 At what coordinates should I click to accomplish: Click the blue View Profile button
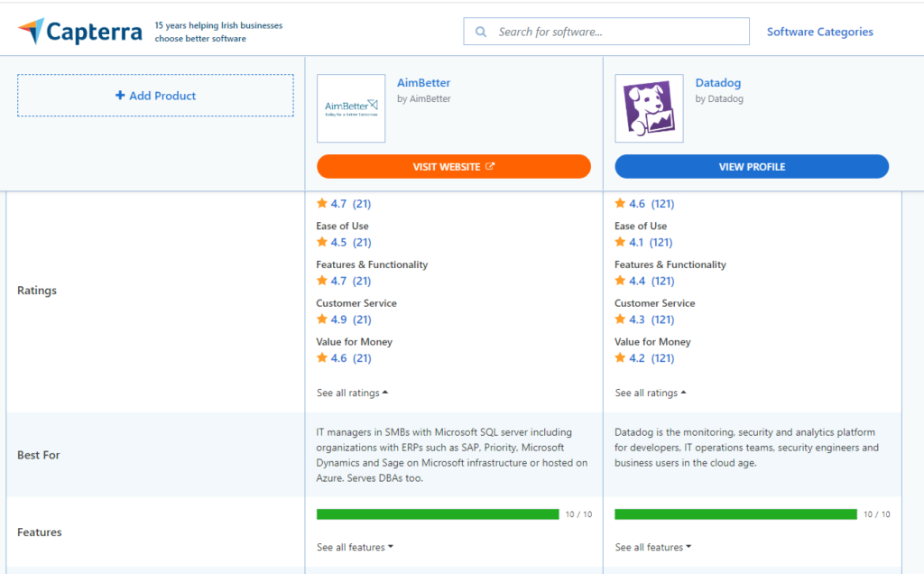752,167
